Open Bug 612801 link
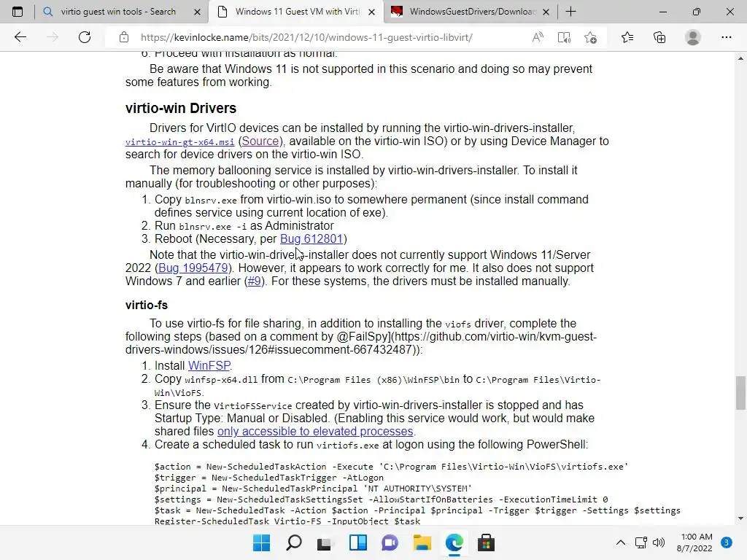Viewport: 747px width, 560px height. 311,238
